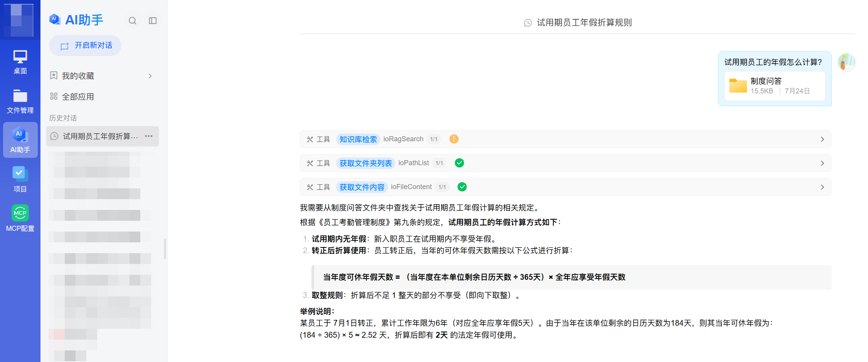
Task: Start a new conversation with 开启新对话
Action: click(85, 46)
